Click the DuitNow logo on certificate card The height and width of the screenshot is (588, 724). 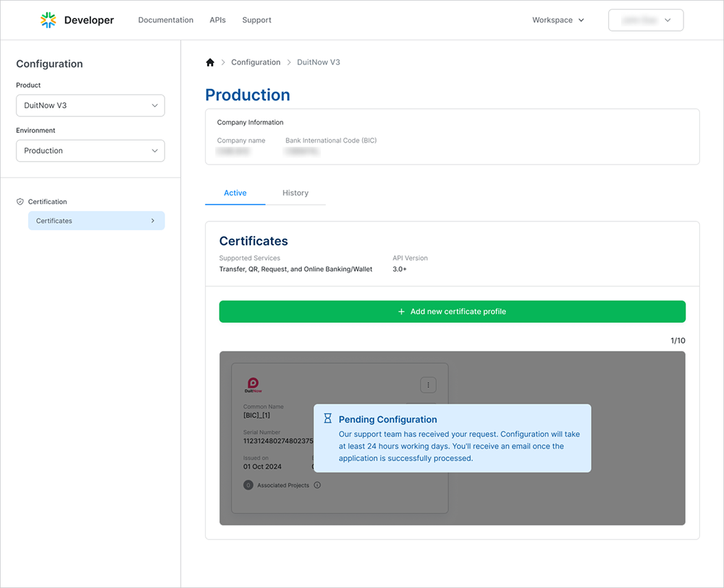[253, 385]
